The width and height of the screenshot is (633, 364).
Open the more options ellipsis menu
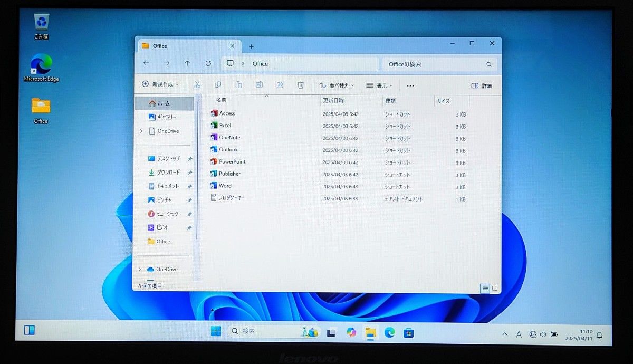click(410, 85)
